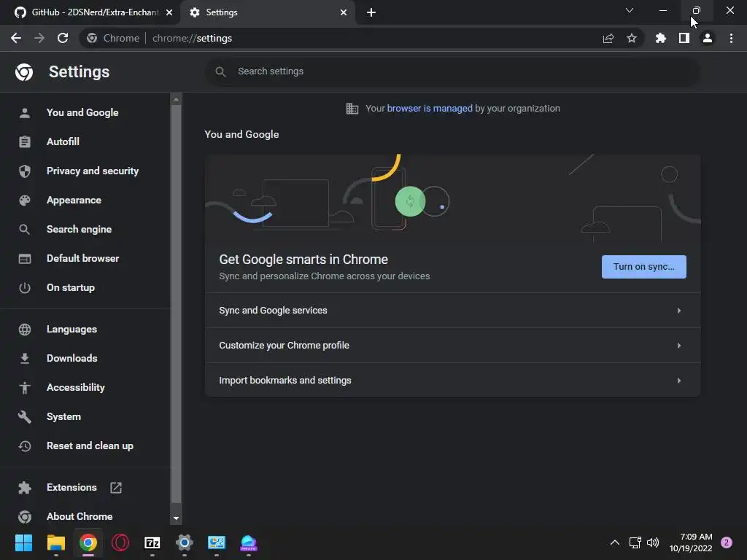Close the Settings tab

pyautogui.click(x=344, y=12)
